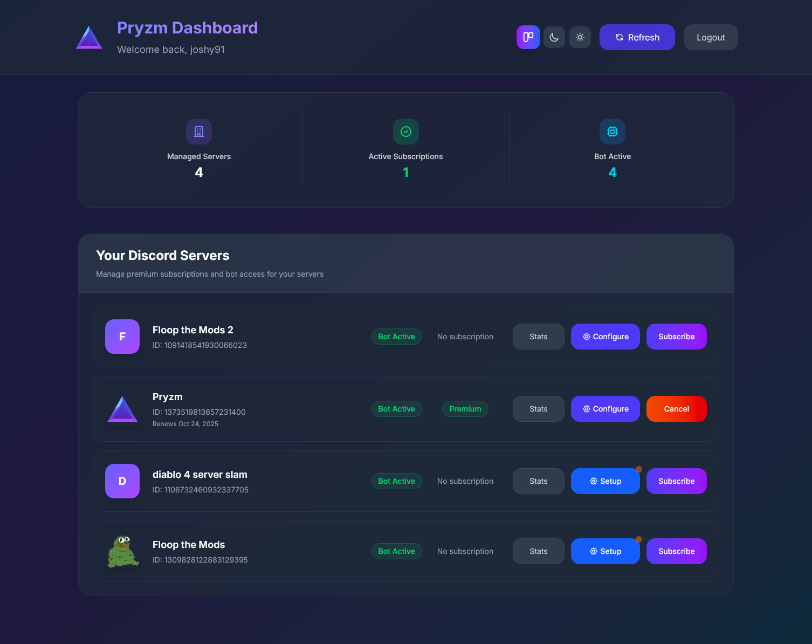The width and height of the screenshot is (812, 644).
Task: Click the Premium badge on the Pryzm row
Action: 465,409
